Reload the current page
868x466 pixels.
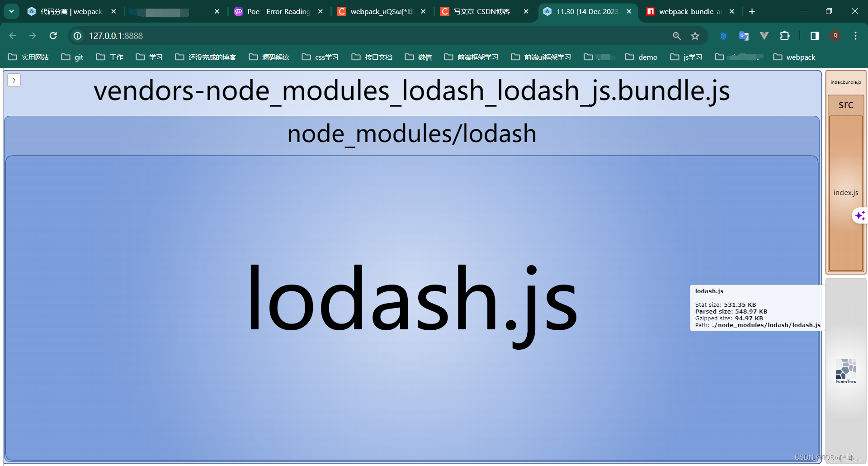point(53,36)
